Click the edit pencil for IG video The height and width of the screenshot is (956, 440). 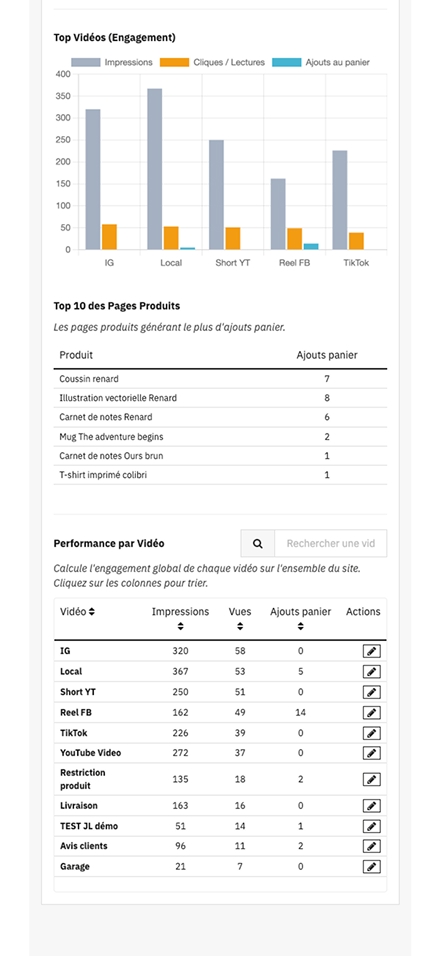pyautogui.click(x=371, y=651)
